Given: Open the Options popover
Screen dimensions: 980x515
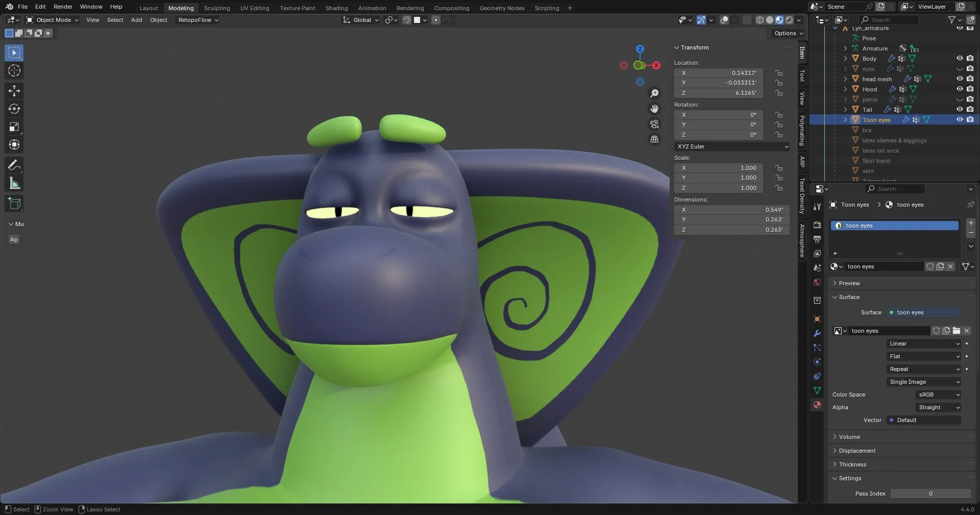Looking at the screenshot, I should pyautogui.click(x=788, y=33).
